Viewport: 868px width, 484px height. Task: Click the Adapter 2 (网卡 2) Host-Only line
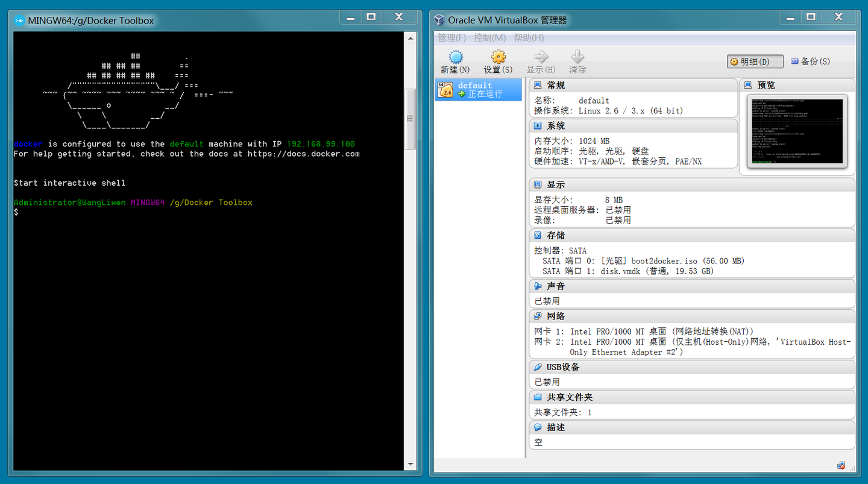point(693,347)
